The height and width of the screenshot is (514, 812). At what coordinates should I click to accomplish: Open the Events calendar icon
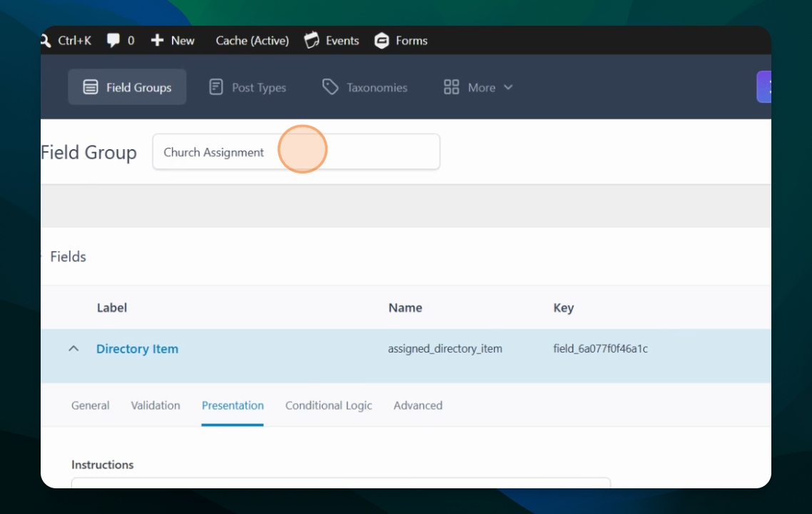click(x=312, y=41)
